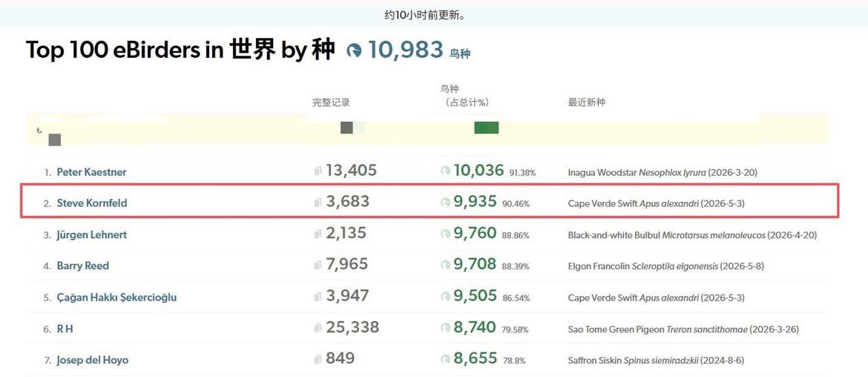Open Jürgen Lehnert's profile link
This screenshot has width=868, height=377.
91,235
